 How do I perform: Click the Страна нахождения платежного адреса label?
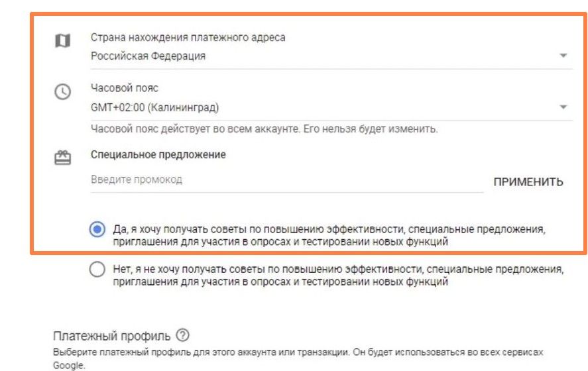pyautogui.click(x=188, y=38)
